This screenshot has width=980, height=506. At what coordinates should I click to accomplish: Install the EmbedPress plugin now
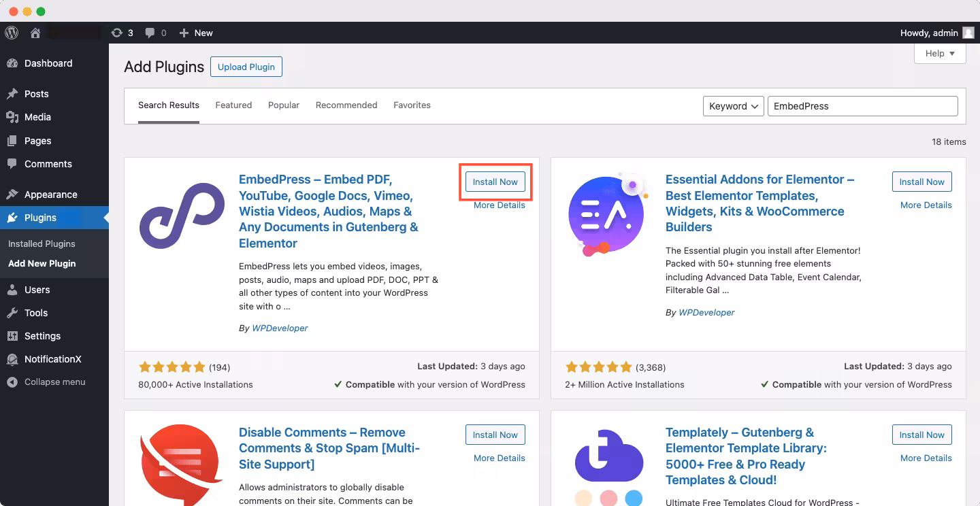click(x=495, y=182)
